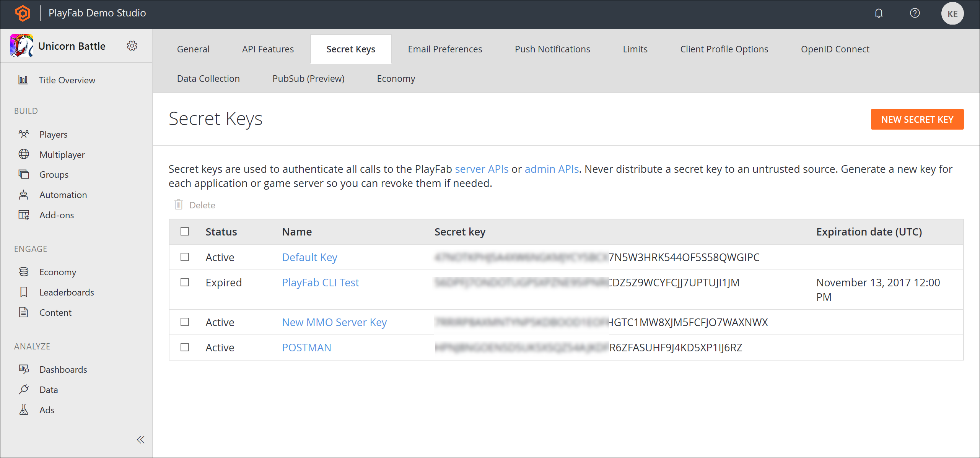
Task: Click the Groups icon in sidebar
Action: pos(24,174)
